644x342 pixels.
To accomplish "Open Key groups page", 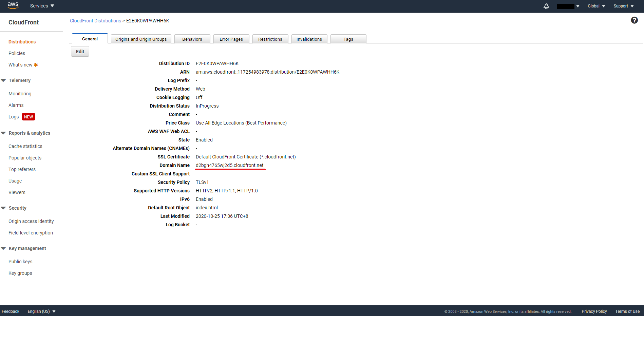I will coord(20,273).
